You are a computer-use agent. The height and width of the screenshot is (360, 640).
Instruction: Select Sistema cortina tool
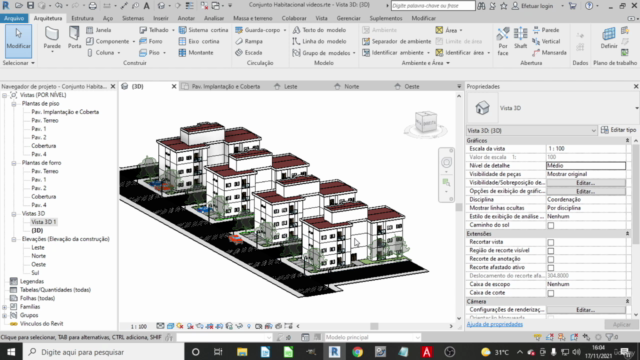click(203, 30)
